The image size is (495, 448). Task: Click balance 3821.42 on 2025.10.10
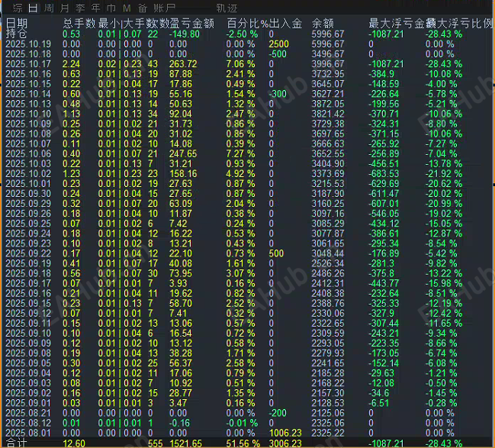click(328, 114)
